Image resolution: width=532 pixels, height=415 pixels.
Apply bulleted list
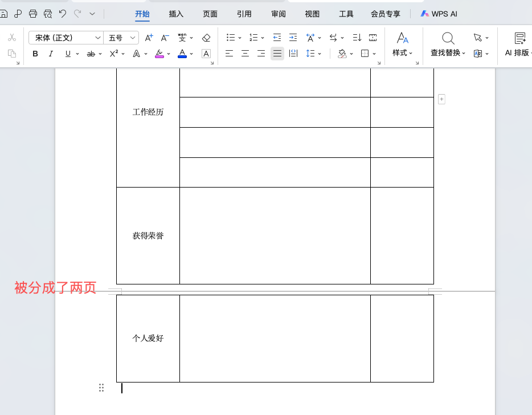(x=231, y=38)
